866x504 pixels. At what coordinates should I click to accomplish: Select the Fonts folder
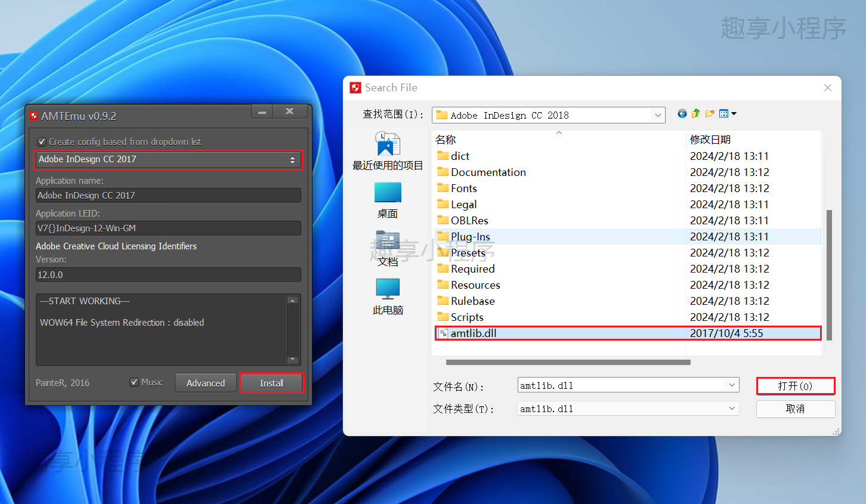click(x=457, y=188)
